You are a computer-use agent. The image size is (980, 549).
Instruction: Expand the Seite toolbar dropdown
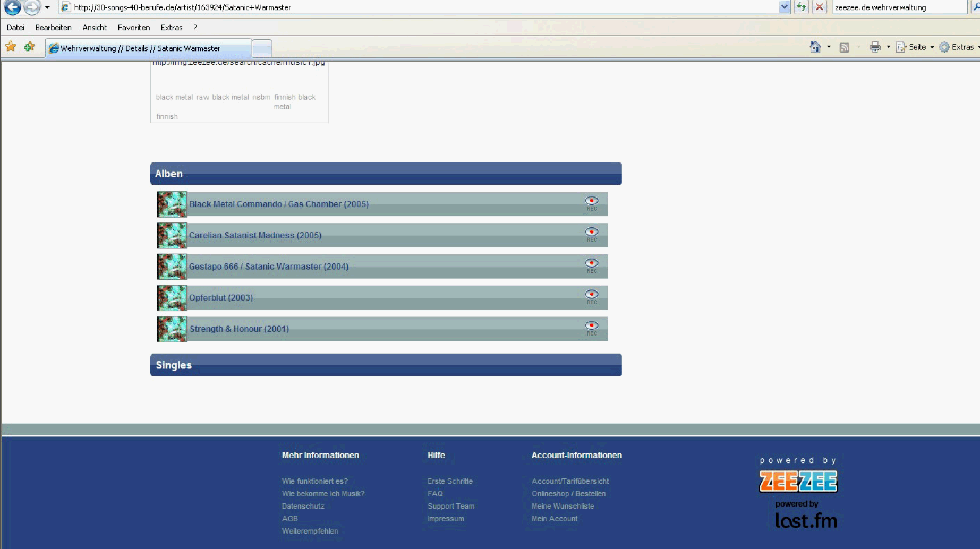[932, 47]
